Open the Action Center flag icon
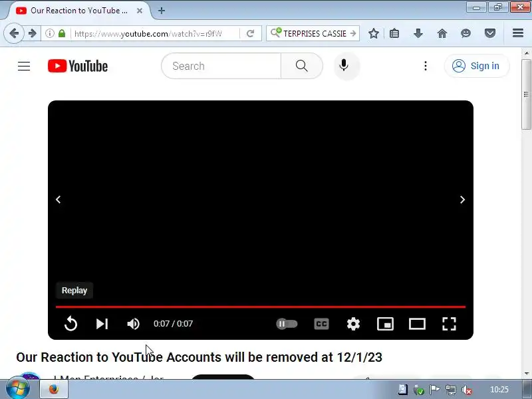This screenshot has width=532, height=399. coord(435,390)
